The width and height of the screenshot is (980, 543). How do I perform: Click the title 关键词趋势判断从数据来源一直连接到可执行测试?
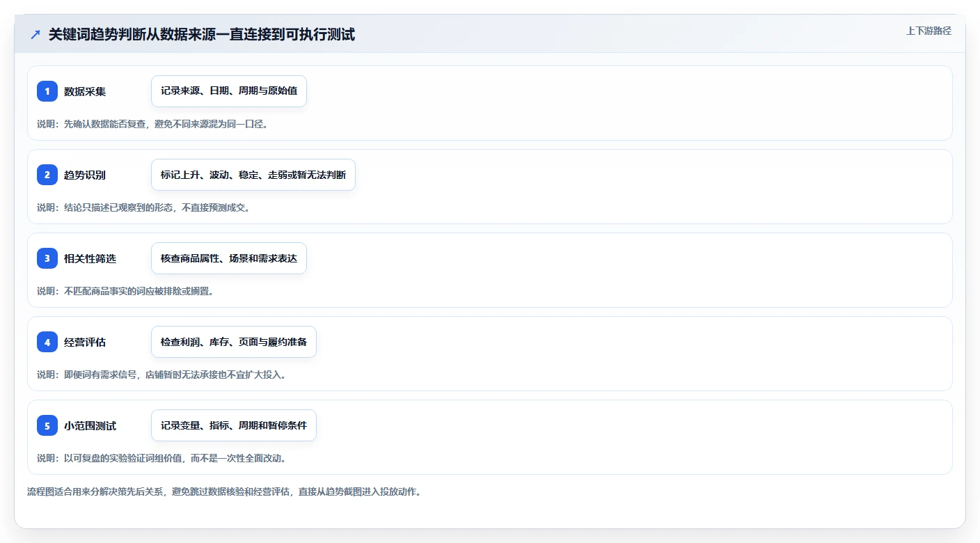click(x=202, y=34)
